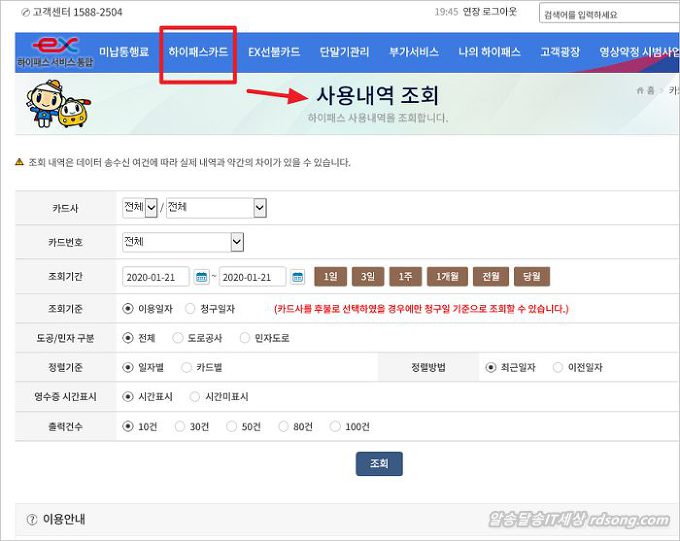Go to the 미납통행료 menu

point(124,52)
